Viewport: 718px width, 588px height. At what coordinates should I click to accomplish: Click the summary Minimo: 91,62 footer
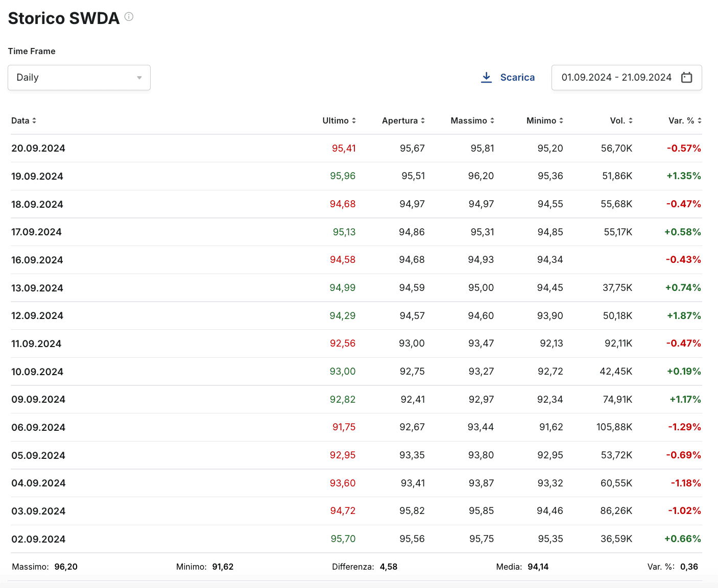pos(205,567)
